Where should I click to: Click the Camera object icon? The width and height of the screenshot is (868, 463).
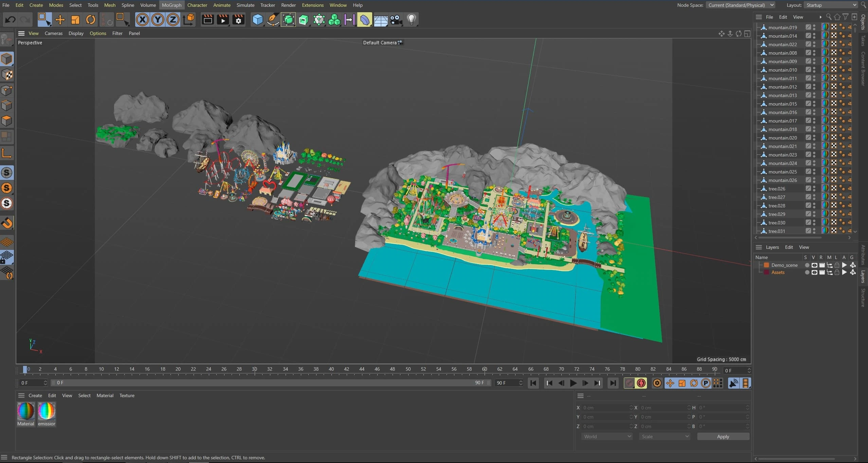396,20
